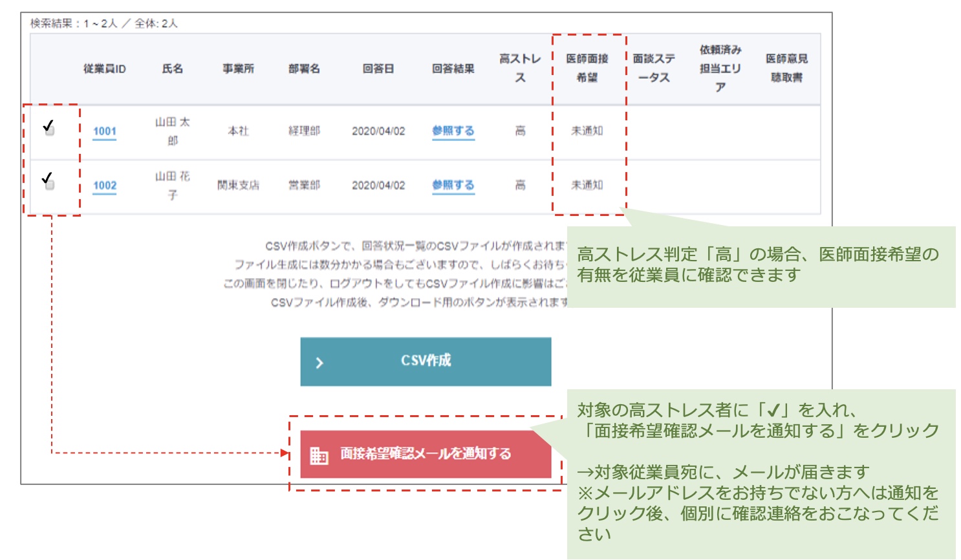
Task: Select the 事業所 column header
Action: (239, 69)
